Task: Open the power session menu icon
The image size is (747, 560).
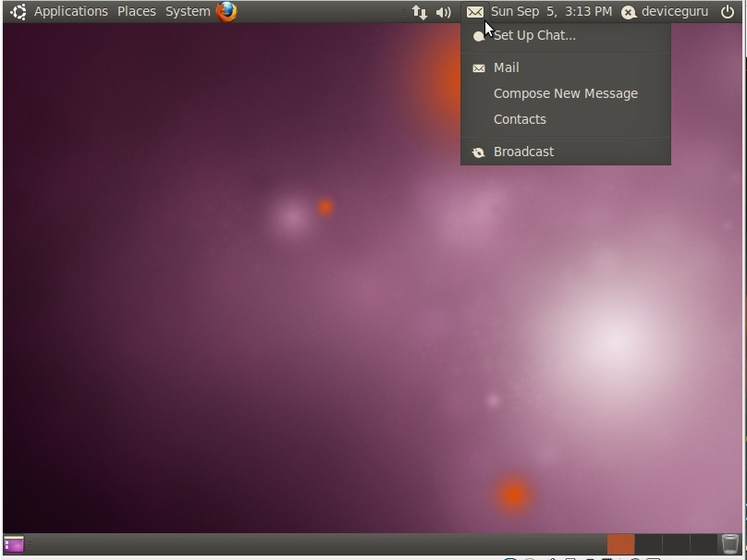Action: point(728,11)
